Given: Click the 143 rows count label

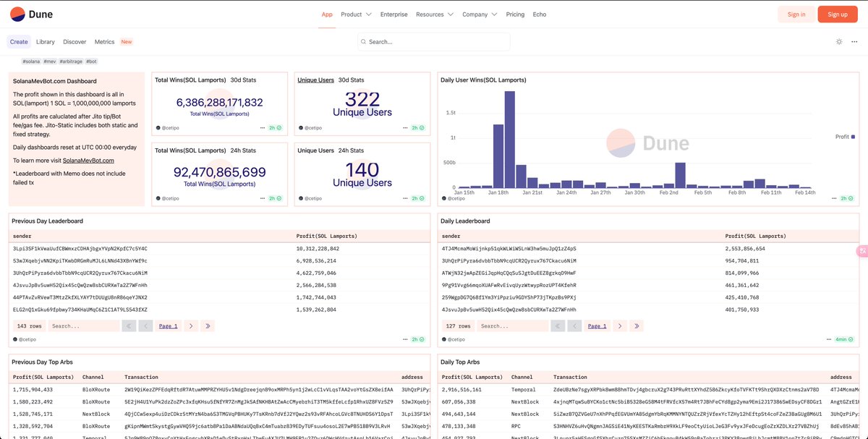Looking at the screenshot, I should coord(29,326).
